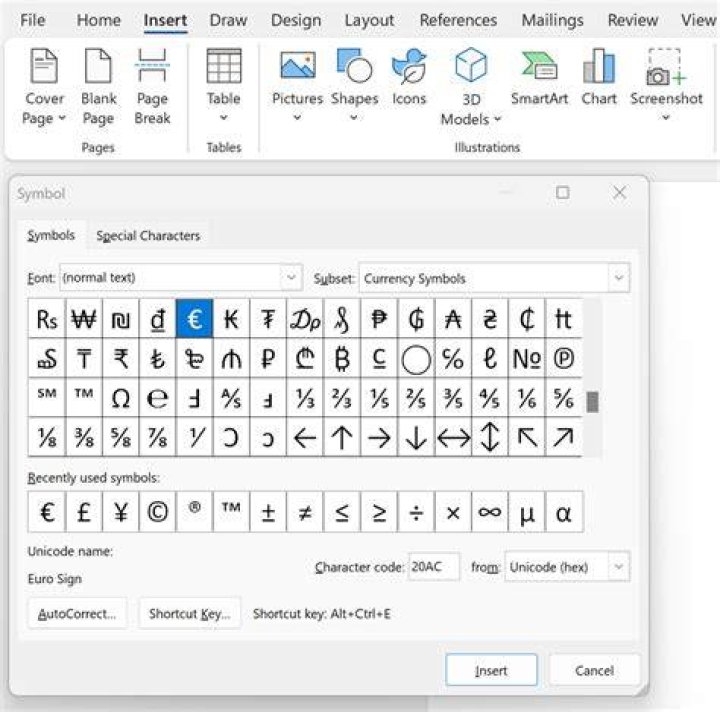Insert a SmartArt graphic
This screenshot has width=720, height=712.
(x=539, y=78)
